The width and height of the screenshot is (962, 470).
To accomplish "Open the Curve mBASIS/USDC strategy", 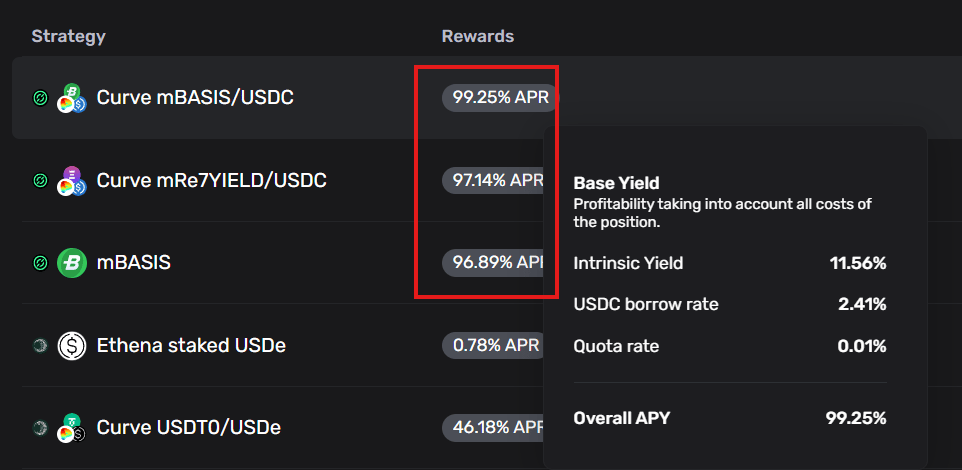I will click(x=195, y=98).
